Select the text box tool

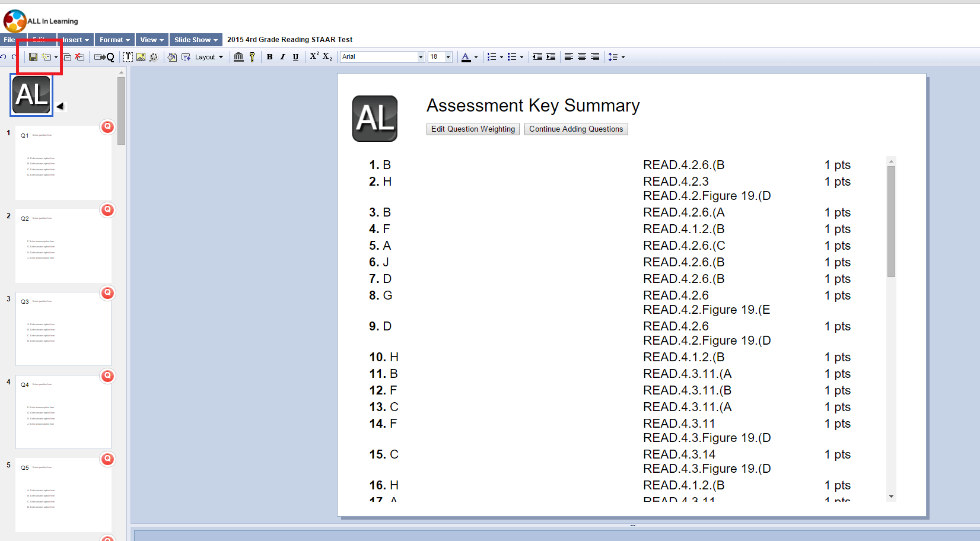click(128, 56)
